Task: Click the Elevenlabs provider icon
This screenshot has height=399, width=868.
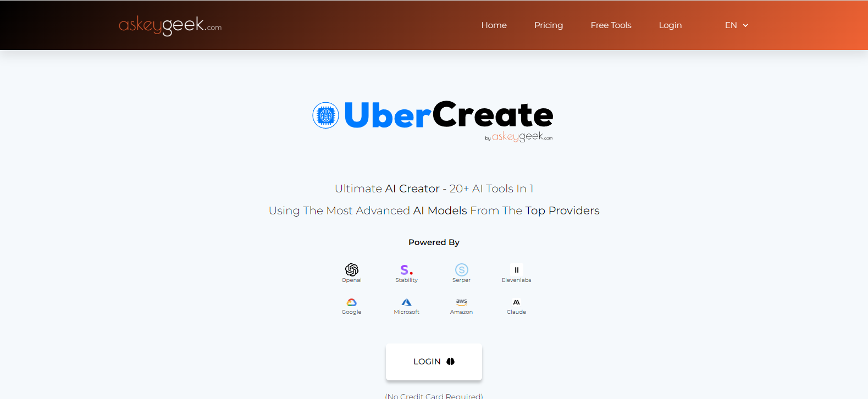Action: pos(517,269)
